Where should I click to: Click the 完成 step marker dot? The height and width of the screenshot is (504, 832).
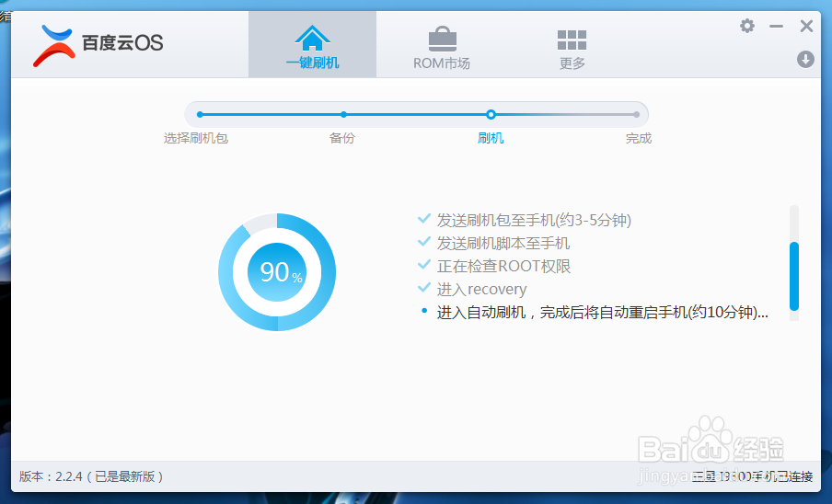tap(636, 114)
